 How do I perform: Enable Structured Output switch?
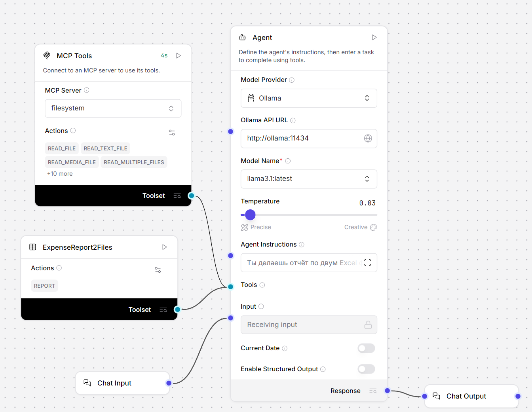click(366, 369)
